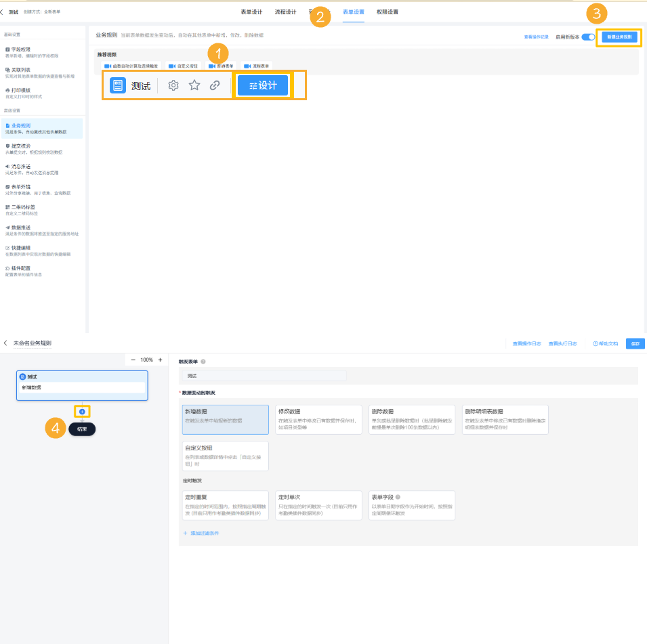Expand 添加过滤条件
The height and width of the screenshot is (644, 647).
coord(201,533)
